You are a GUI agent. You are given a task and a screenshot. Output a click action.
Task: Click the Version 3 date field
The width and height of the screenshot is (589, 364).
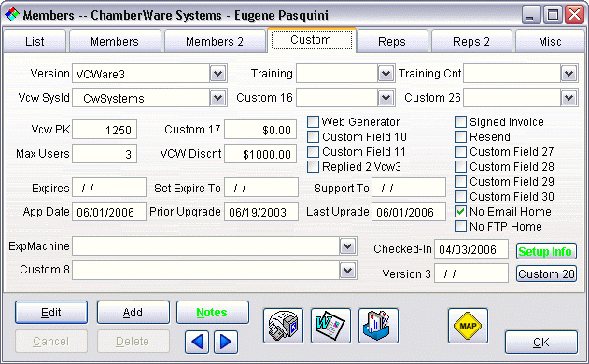471,273
